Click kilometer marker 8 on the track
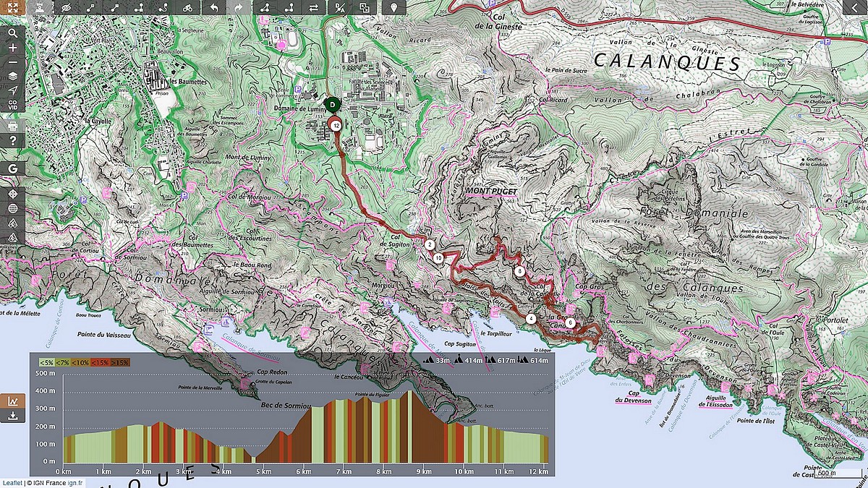Viewport: 868px width, 488px height. point(520,271)
